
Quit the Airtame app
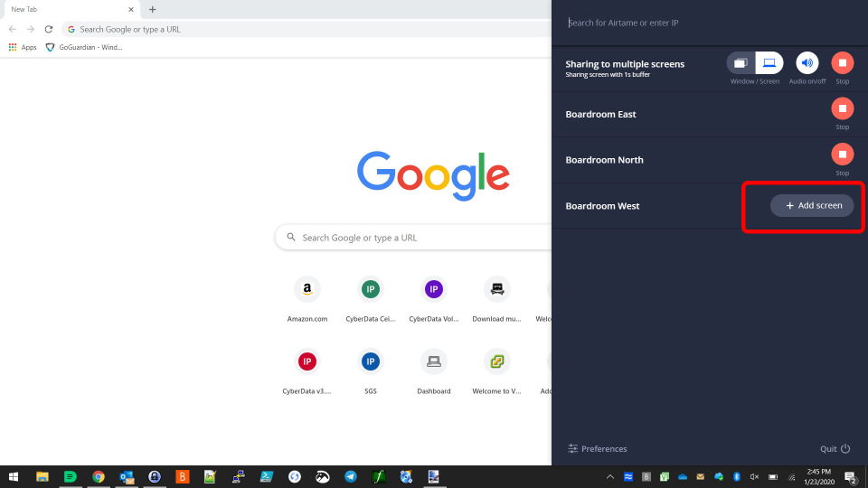(835, 449)
